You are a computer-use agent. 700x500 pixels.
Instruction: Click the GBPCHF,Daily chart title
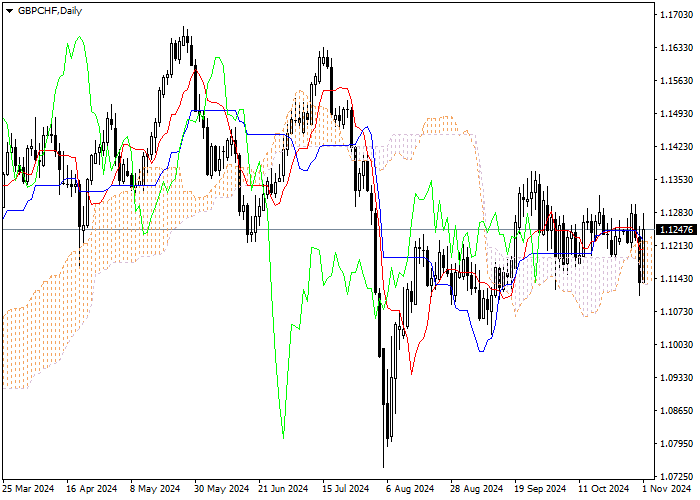pyautogui.click(x=50, y=11)
